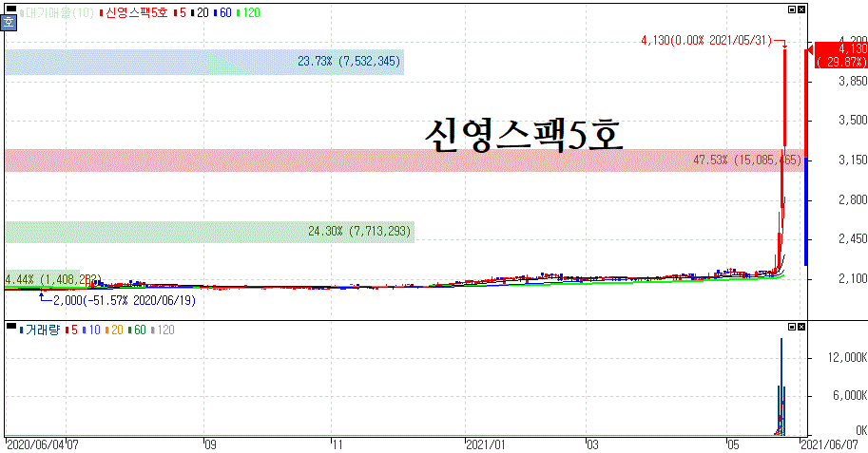Click the 3,850 price axis label
Viewport: 868px width, 453px height.
[853, 82]
